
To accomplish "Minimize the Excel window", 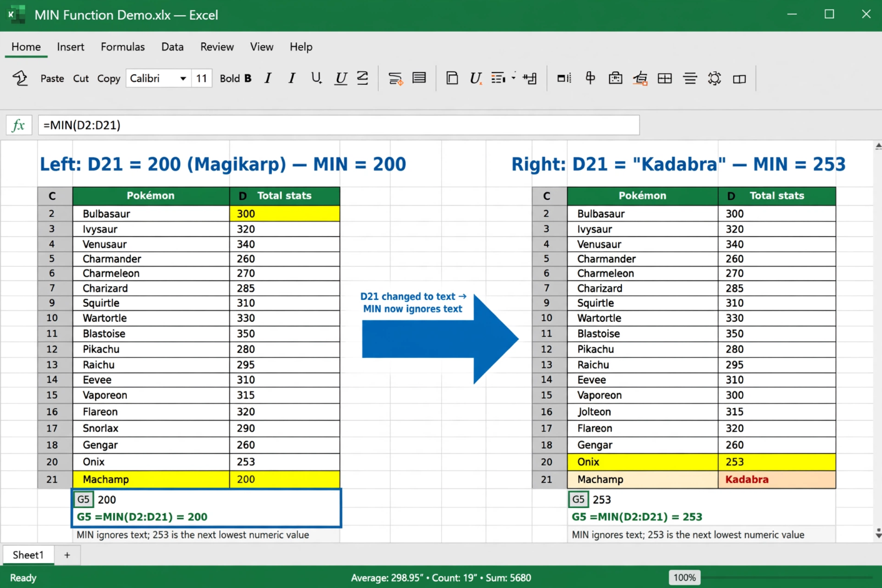I will point(792,14).
